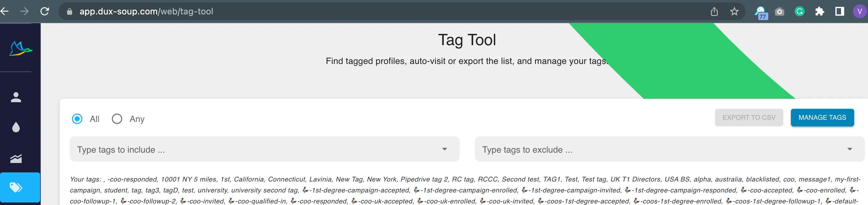Select the Any radio button
This screenshot has width=868, height=205.
117,119
